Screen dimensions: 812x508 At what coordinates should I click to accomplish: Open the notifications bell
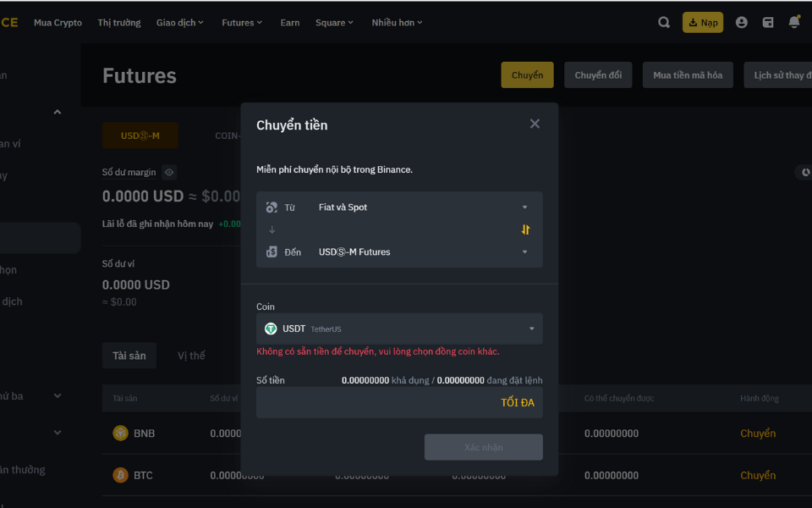click(x=794, y=22)
